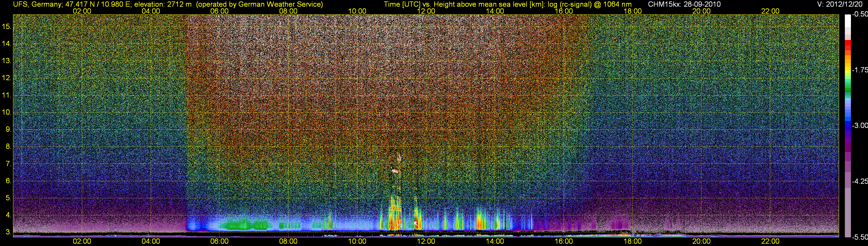868x246 pixels.
Task: Click the 'CHM15kx: 28-09-2010' instrument date label
Action: coord(684,4)
